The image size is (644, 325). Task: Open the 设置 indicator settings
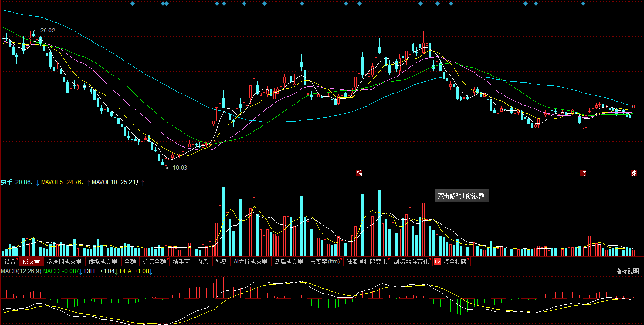point(10,262)
